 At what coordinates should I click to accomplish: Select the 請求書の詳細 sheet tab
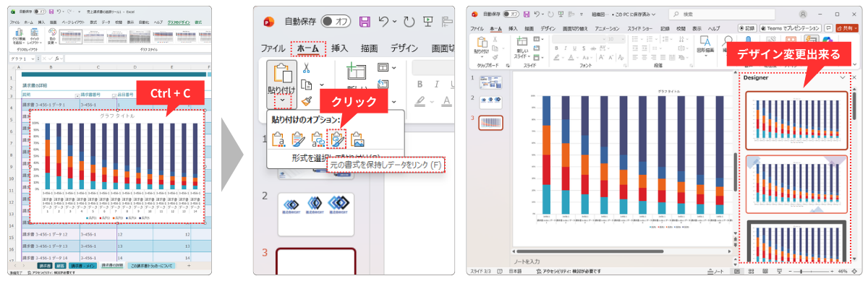click(x=112, y=266)
